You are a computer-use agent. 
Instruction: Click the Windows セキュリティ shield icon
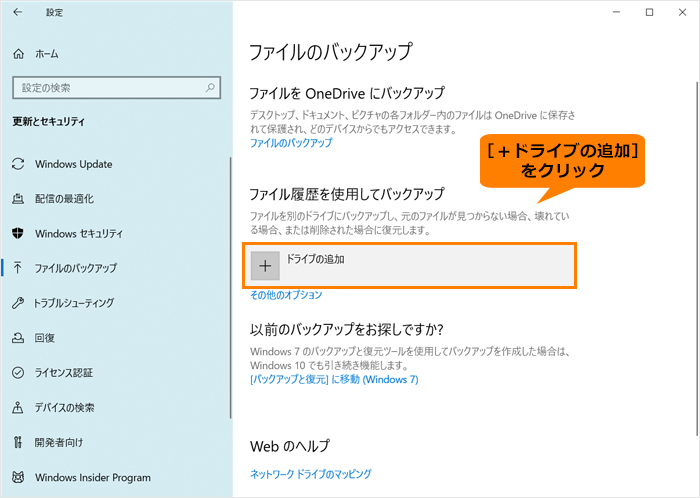click(18, 233)
